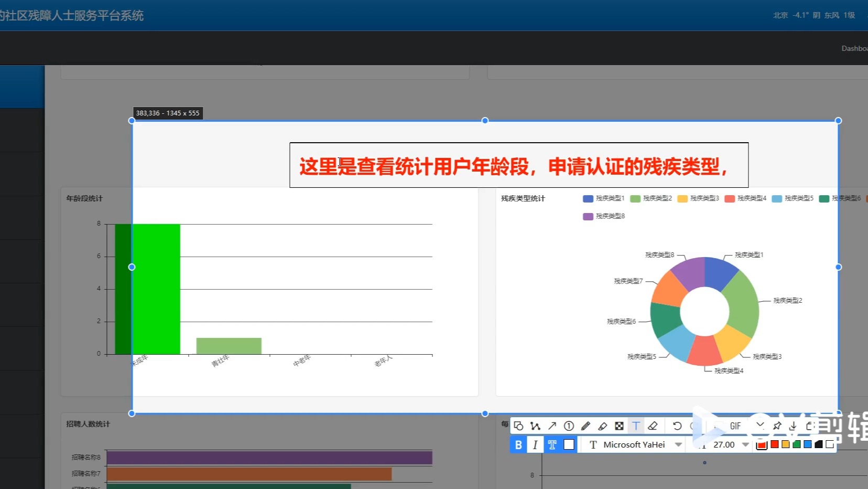Click the 残疾类型统计 chart title
The image size is (868, 489).
(523, 198)
